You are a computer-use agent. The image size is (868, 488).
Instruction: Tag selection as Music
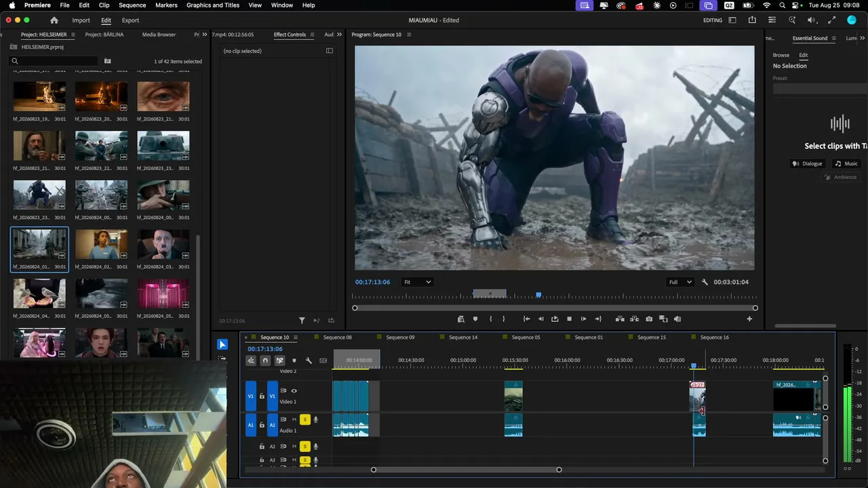click(846, 163)
